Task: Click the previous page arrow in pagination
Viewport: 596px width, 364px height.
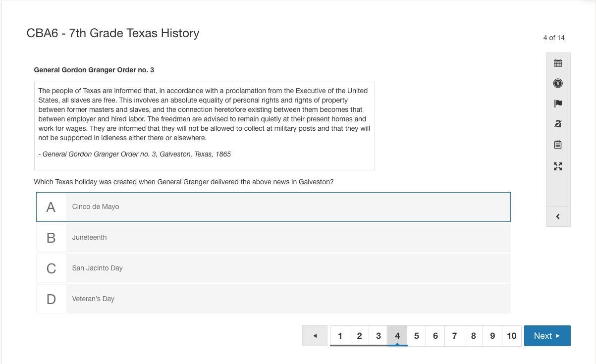Action: [x=315, y=336]
